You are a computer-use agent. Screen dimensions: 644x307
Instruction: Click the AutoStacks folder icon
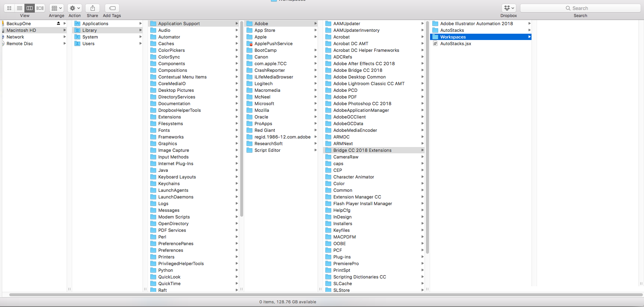(x=435, y=30)
